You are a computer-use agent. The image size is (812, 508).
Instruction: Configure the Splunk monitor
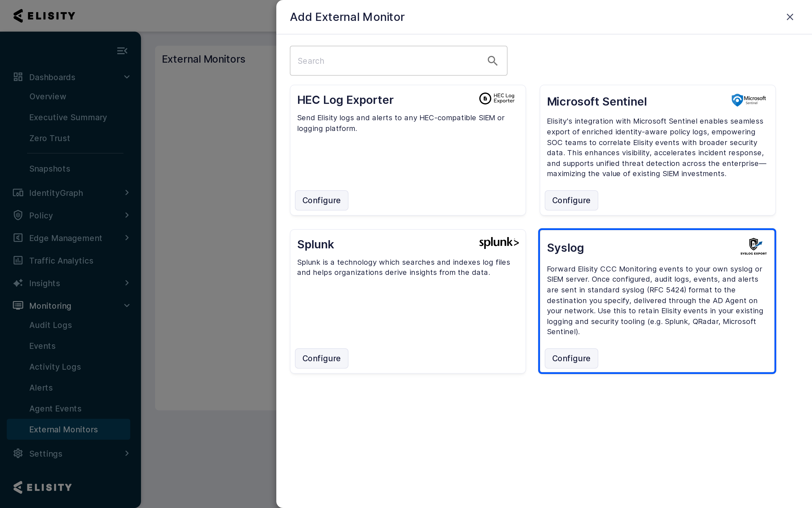(x=321, y=358)
